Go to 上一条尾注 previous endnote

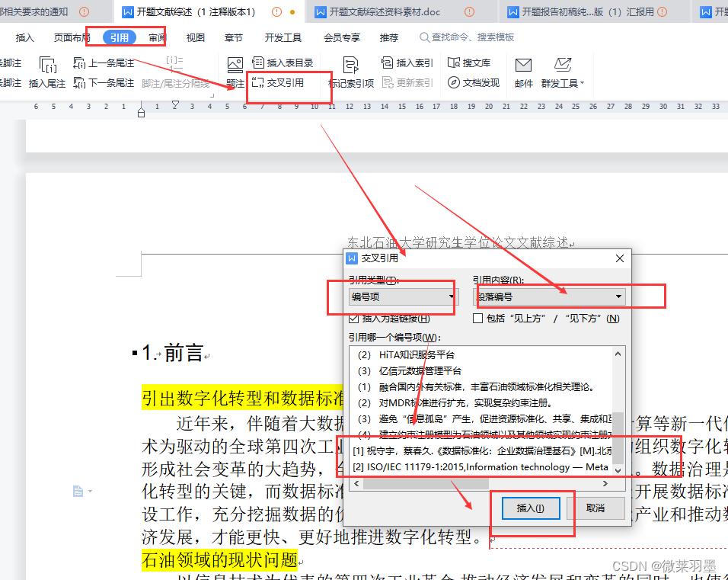pyautogui.click(x=104, y=62)
